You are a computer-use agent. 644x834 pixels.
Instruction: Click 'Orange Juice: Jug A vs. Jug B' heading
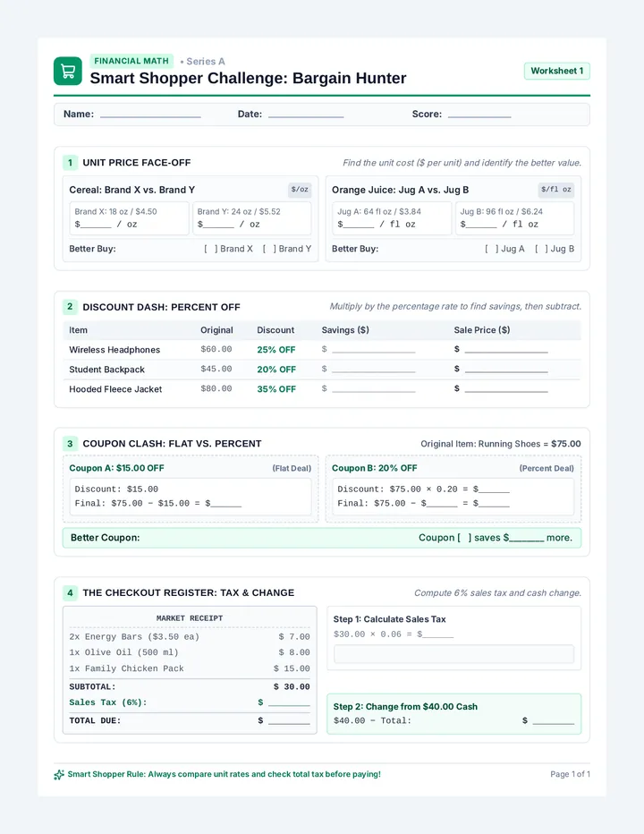click(x=401, y=190)
